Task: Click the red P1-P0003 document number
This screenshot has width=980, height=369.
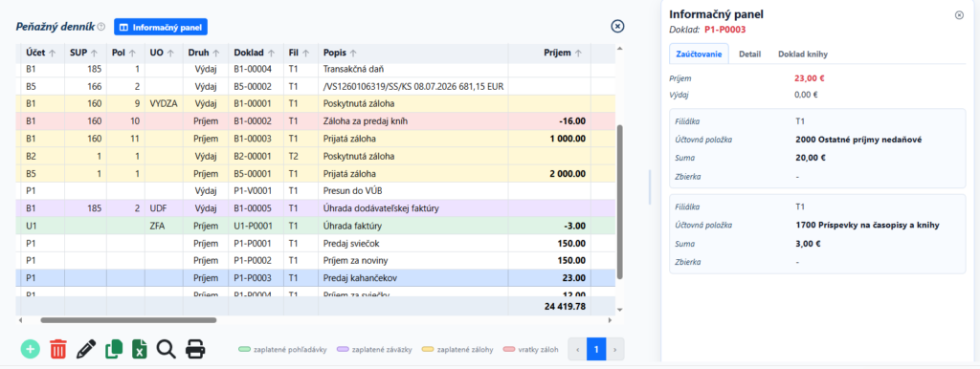Action: [x=724, y=29]
